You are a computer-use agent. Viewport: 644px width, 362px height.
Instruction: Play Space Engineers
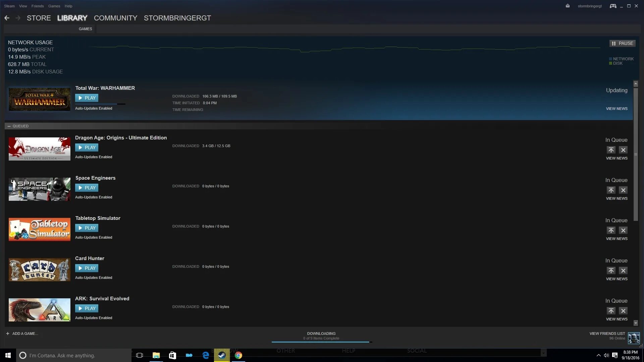pos(87,188)
